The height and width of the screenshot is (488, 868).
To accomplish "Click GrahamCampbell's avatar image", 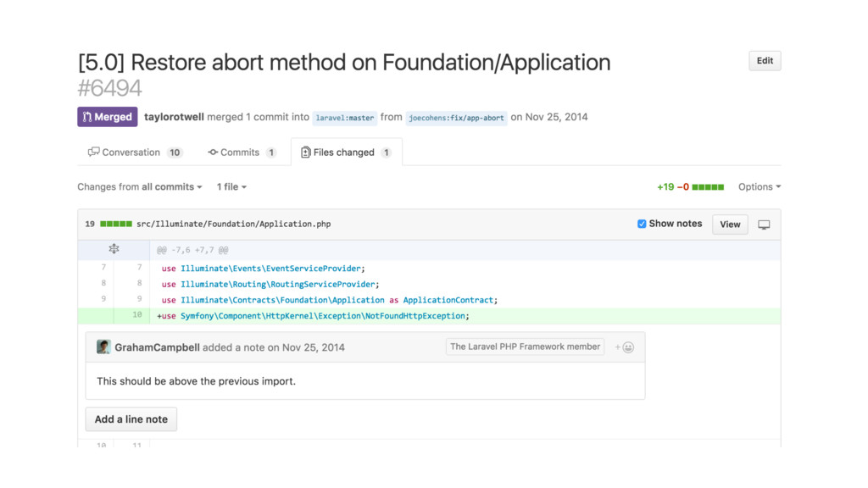I will point(103,347).
